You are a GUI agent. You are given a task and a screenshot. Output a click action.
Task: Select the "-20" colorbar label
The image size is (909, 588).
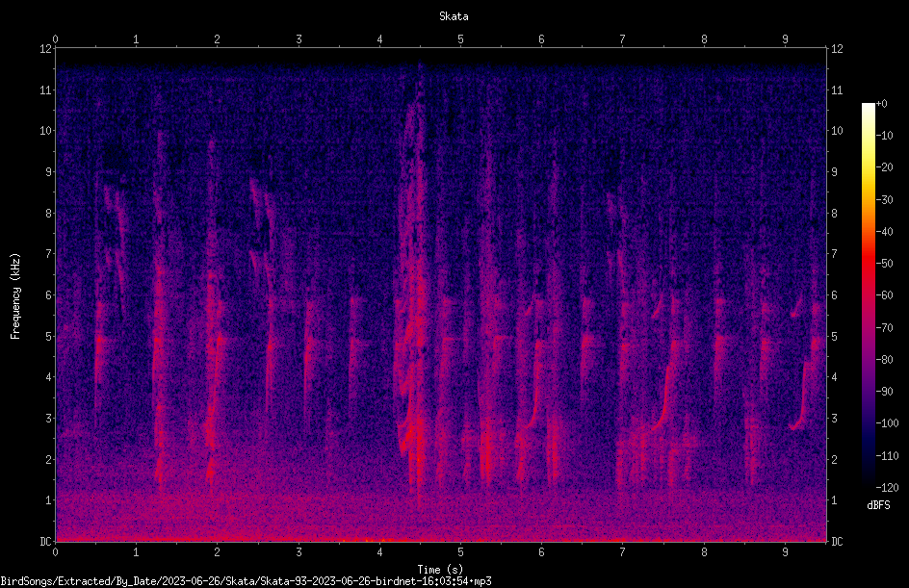coord(885,167)
